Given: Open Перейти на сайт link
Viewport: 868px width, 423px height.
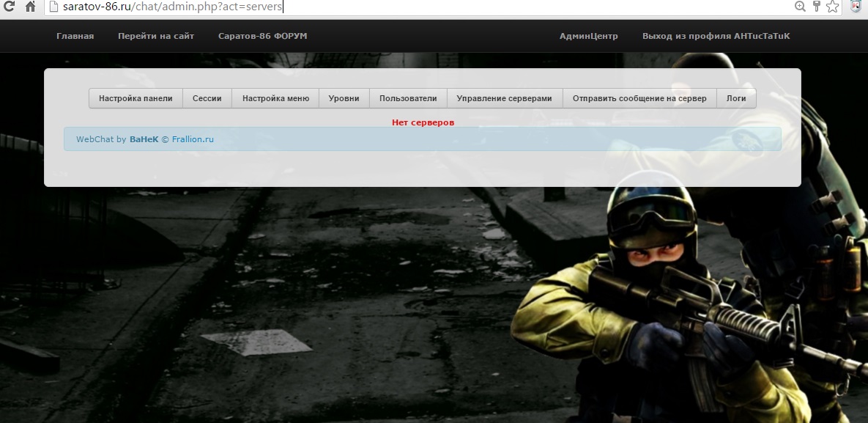Looking at the screenshot, I should click(x=156, y=36).
